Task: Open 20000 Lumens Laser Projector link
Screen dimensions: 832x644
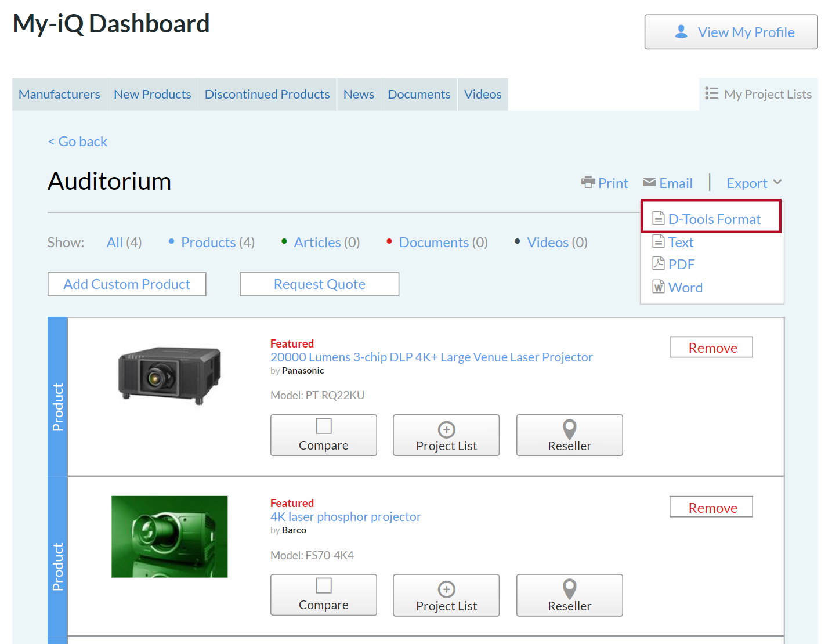Action: point(432,357)
